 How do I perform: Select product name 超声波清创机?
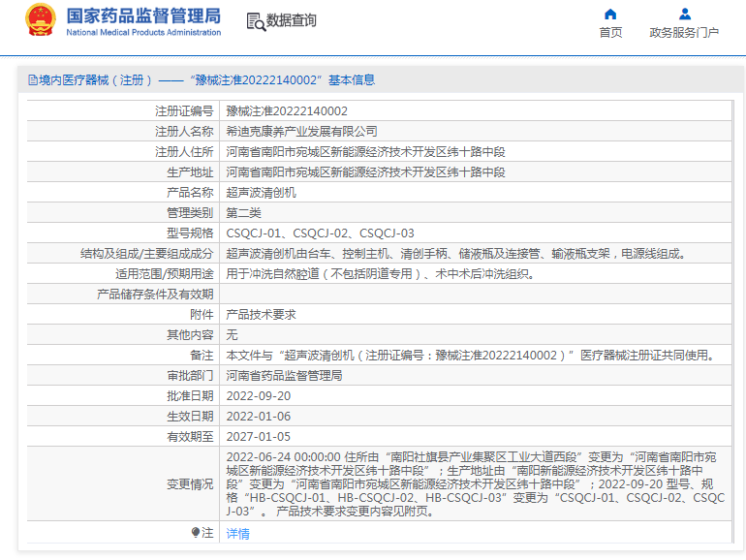pyautogui.click(x=262, y=193)
